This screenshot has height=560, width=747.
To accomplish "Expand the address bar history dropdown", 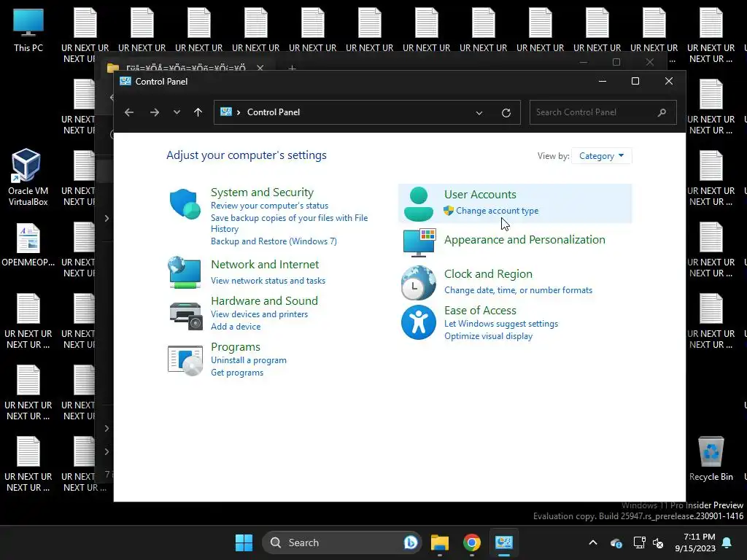I will point(479,113).
